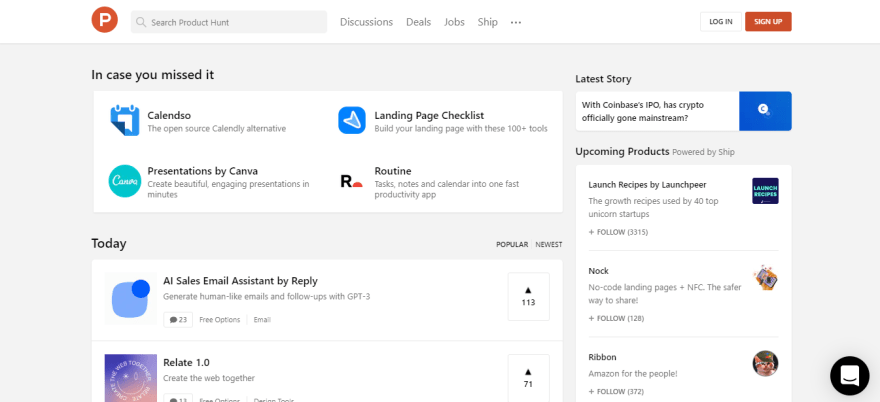Click the Log In button
This screenshot has height=402, width=880.
point(721,21)
